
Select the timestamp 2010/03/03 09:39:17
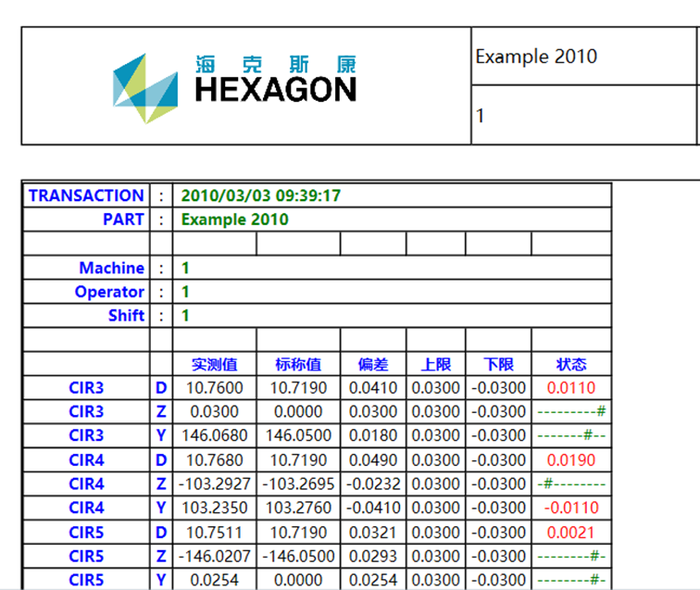261,195
